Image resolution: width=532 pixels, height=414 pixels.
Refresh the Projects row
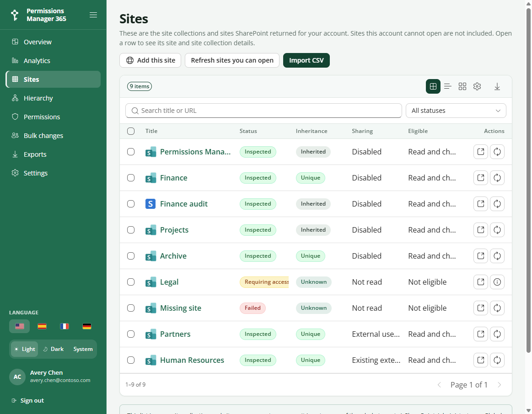click(497, 230)
